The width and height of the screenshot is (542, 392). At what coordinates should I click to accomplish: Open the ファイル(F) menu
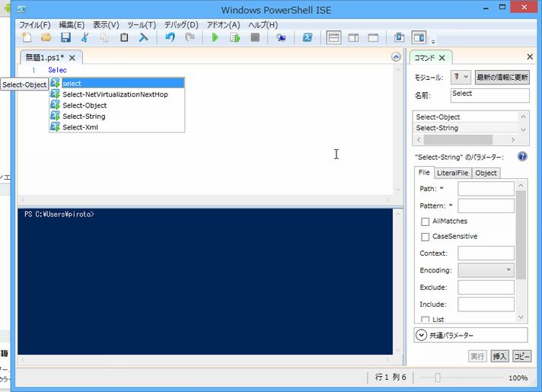click(34, 25)
